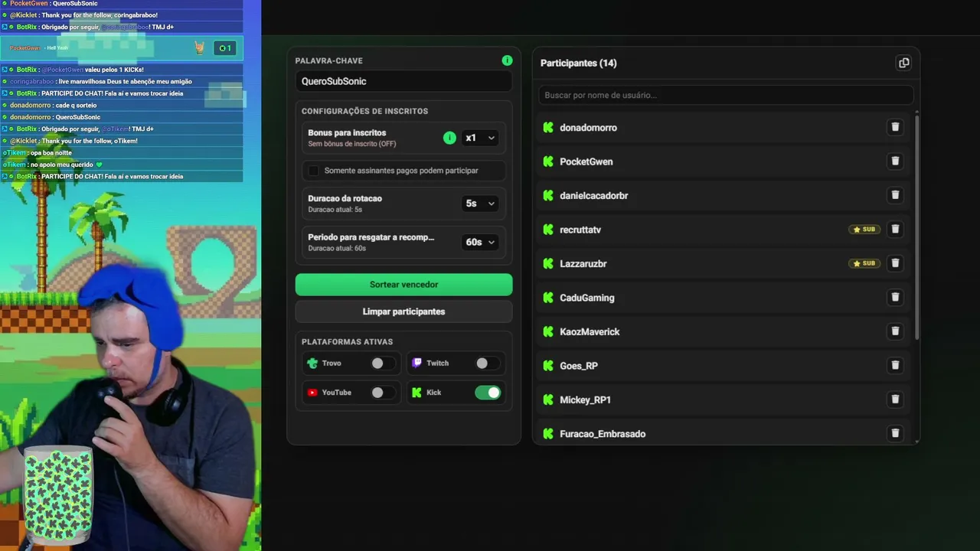Click the 'PLATAFORMAS ATIVAS' heading
The height and width of the screenshot is (551, 980).
click(x=347, y=342)
